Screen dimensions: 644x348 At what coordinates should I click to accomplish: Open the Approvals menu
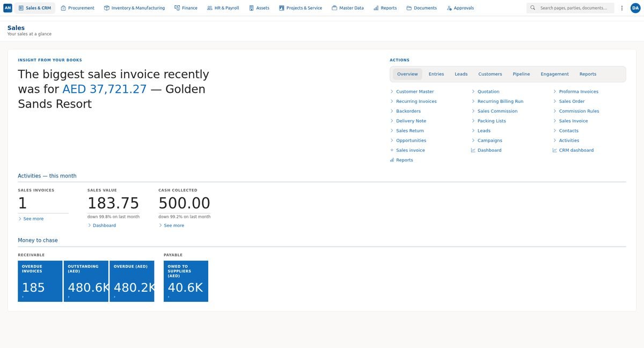(460, 8)
